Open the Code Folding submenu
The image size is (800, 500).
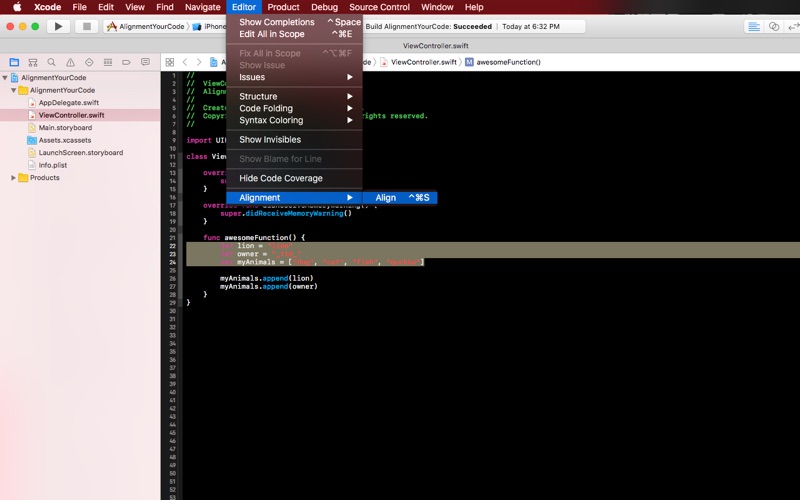point(294,108)
